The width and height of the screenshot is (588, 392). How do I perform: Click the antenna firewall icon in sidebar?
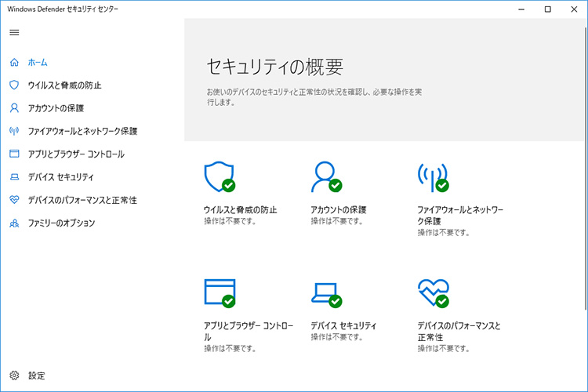click(14, 131)
